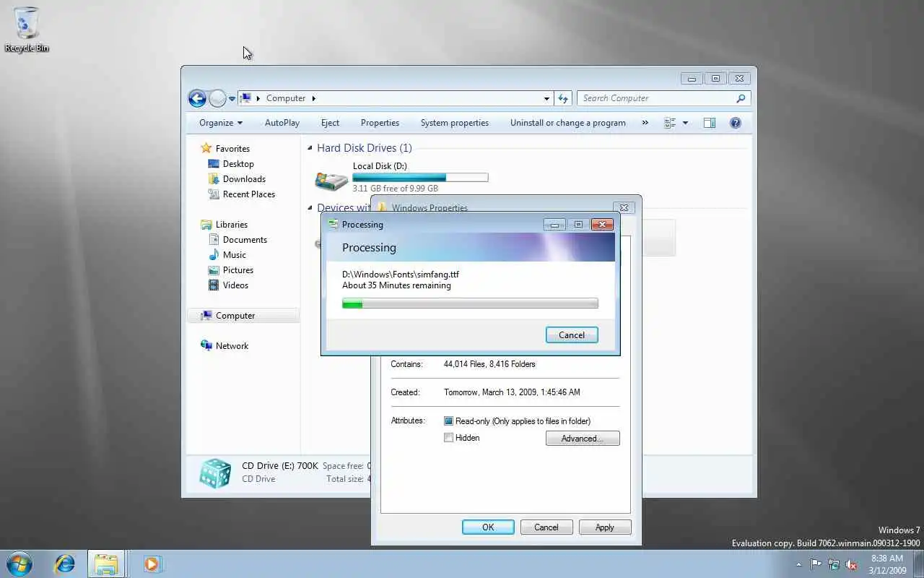Open the Recycle Bin desktop icon
This screenshot has width=924, height=578.
[x=27, y=29]
